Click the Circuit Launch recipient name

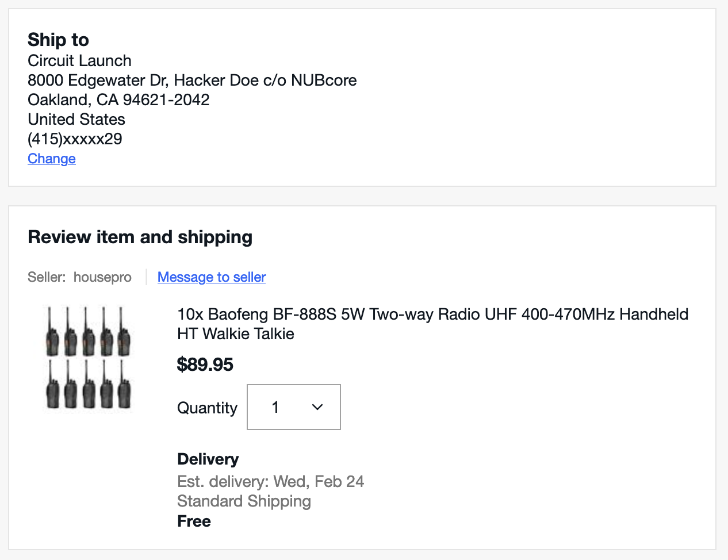[79, 61]
